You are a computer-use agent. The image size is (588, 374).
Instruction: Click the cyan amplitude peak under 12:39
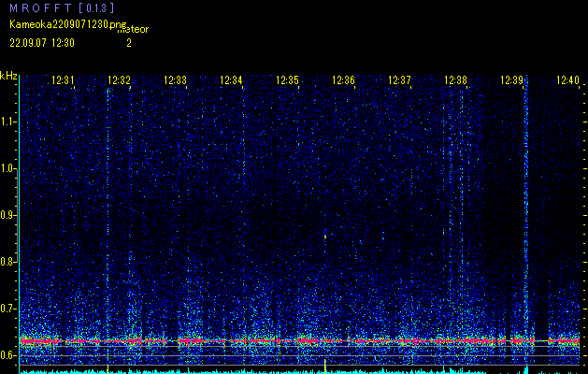tap(526, 369)
